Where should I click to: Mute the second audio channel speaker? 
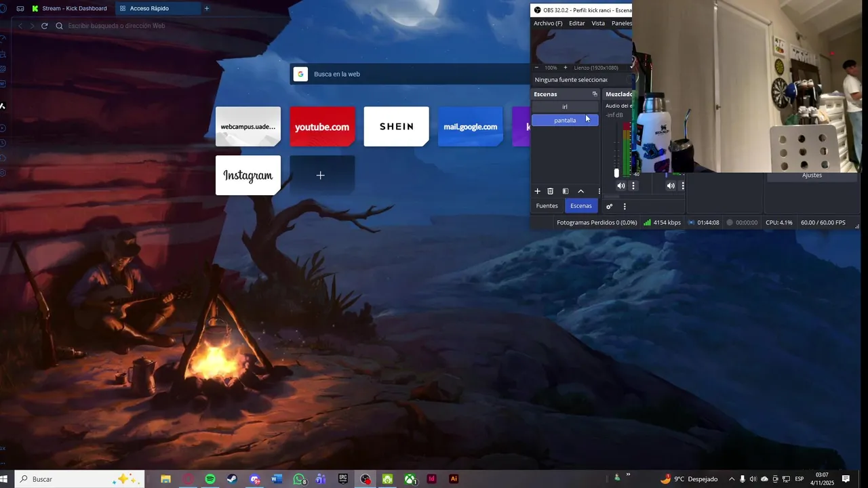(670, 186)
